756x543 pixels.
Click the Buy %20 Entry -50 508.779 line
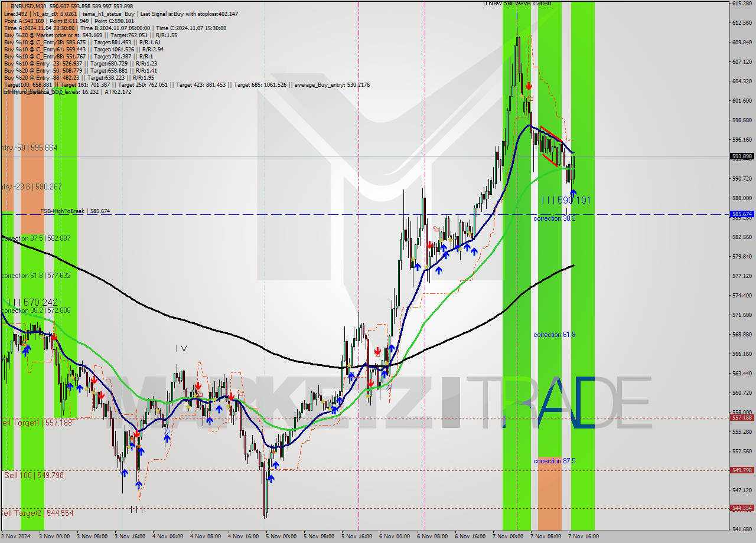point(80,70)
